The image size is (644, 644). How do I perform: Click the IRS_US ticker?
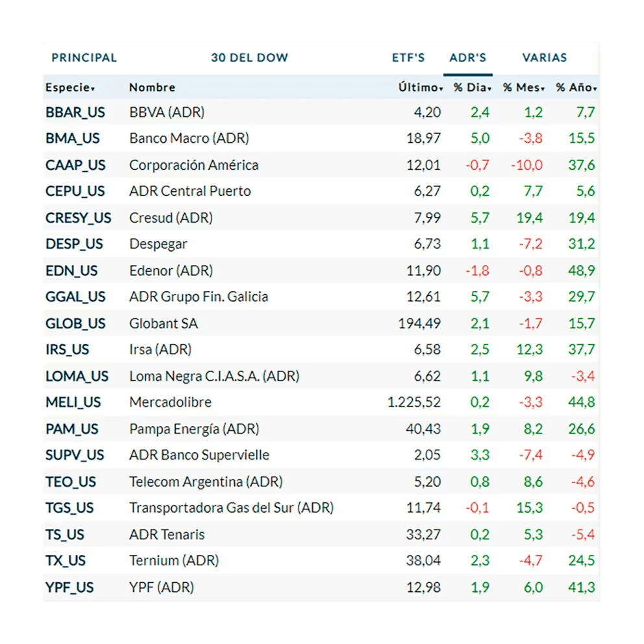(x=68, y=349)
